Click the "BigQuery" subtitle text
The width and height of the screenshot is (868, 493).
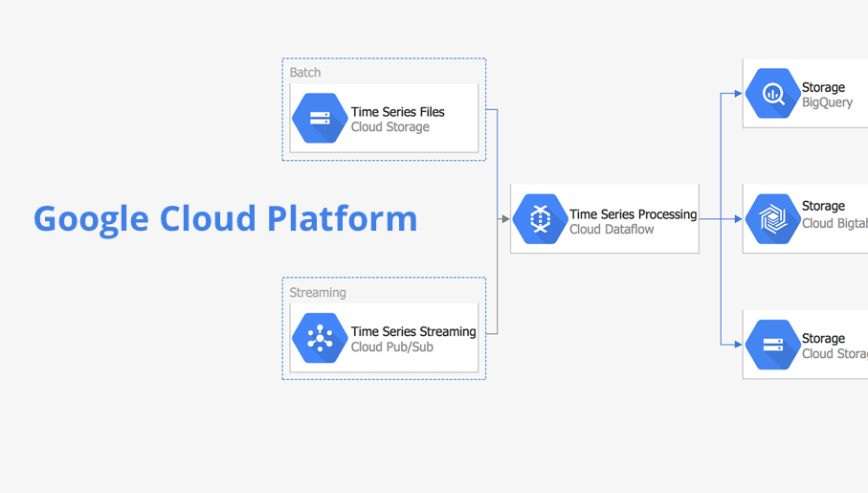click(827, 102)
